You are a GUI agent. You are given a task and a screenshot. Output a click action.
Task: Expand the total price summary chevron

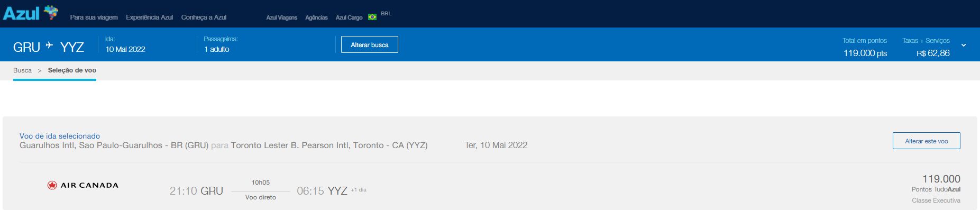point(964,45)
